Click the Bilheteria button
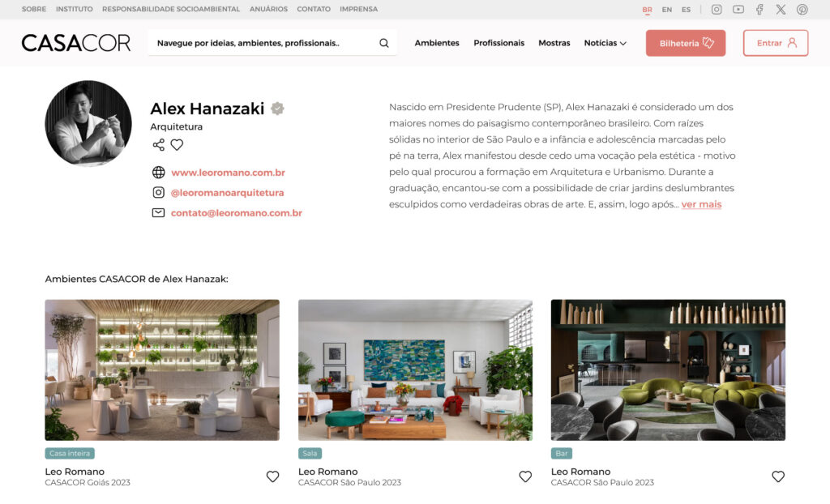 click(x=686, y=43)
